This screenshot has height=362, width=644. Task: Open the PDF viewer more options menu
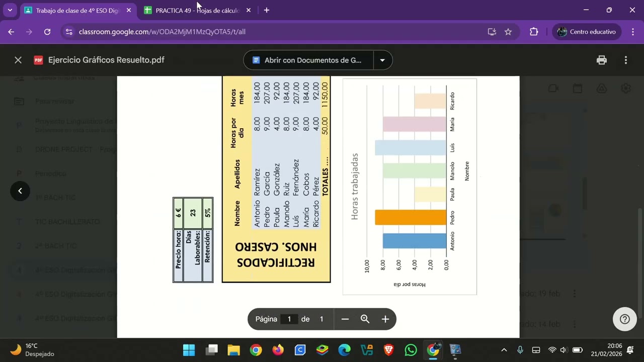tap(626, 60)
